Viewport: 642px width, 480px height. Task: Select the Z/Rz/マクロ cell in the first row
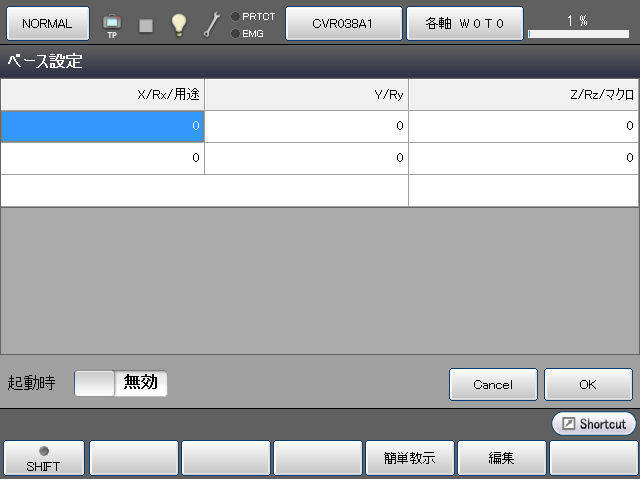coord(523,126)
